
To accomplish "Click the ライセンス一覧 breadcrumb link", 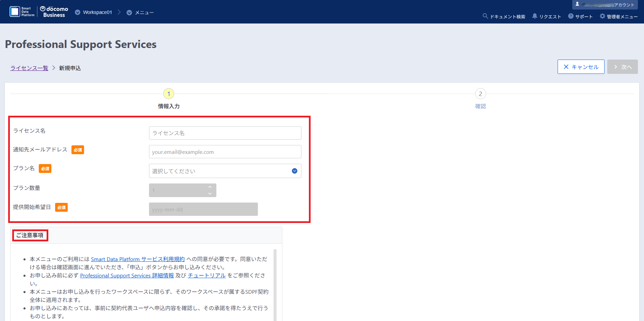I will tap(29, 68).
